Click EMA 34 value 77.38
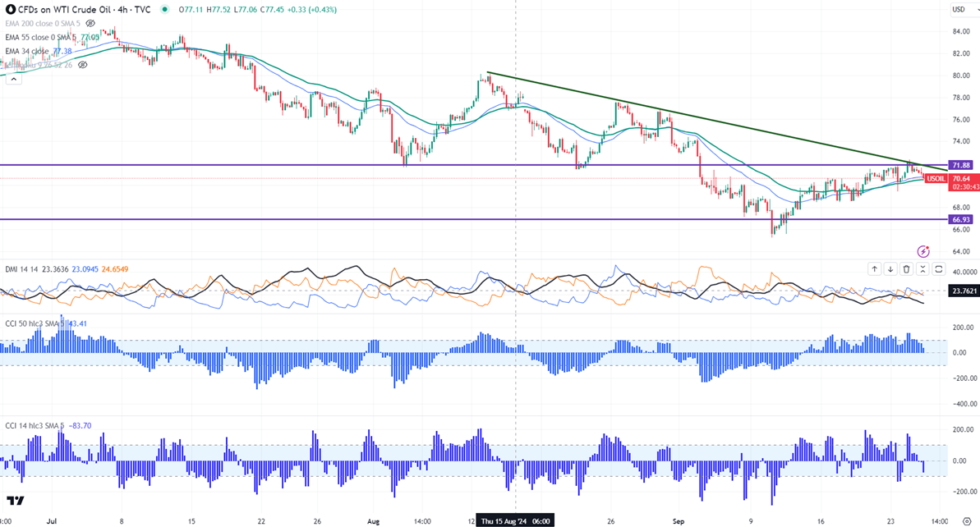 [x=62, y=51]
